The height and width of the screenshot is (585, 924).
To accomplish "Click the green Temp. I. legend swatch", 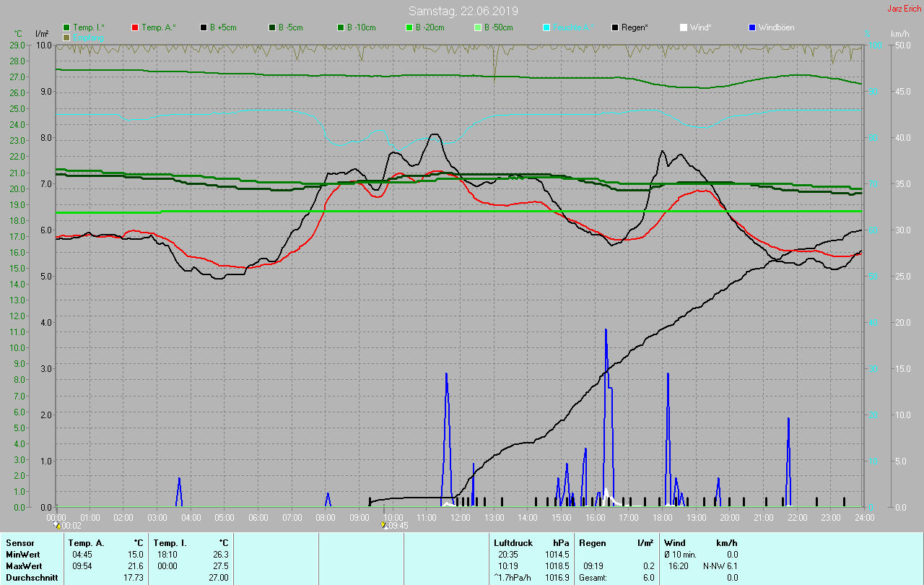I will pos(66,27).
